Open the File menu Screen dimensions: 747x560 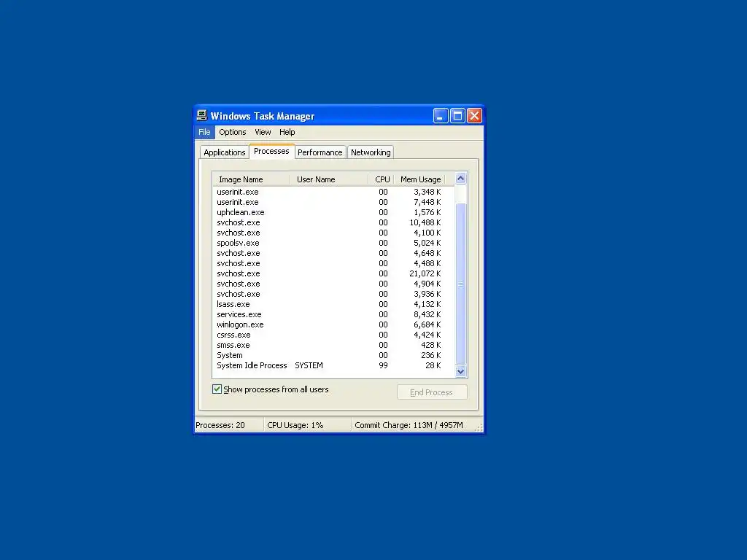click(x=204, y=133)
